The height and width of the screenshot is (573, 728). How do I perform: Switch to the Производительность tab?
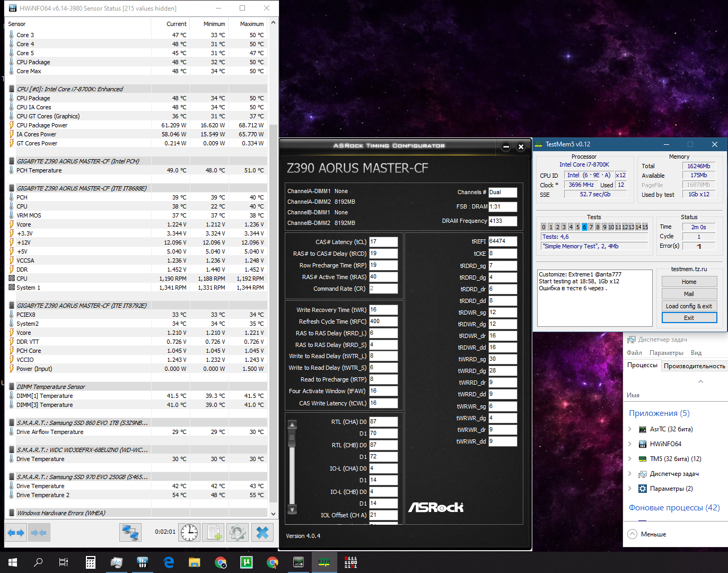[x=694, y=366]
